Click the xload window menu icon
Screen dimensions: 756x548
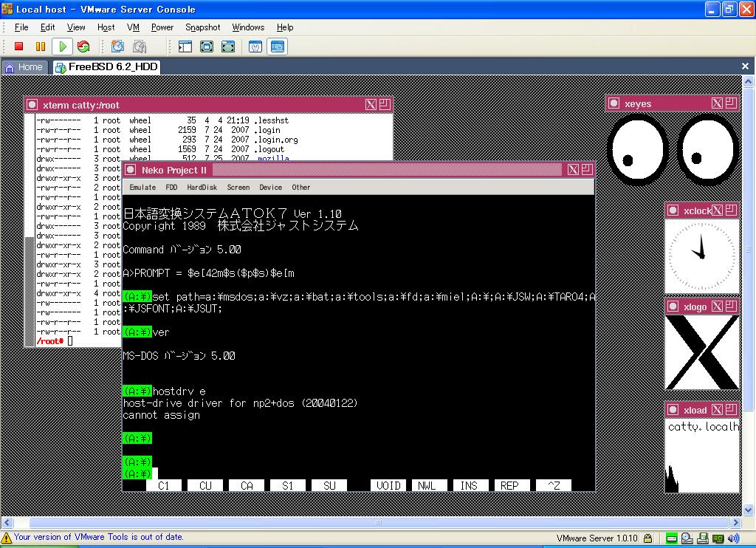click(673, 410)
